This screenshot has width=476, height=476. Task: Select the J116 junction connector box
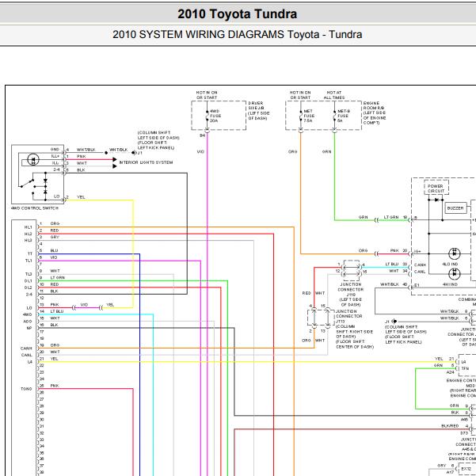(x=350, y=270)
